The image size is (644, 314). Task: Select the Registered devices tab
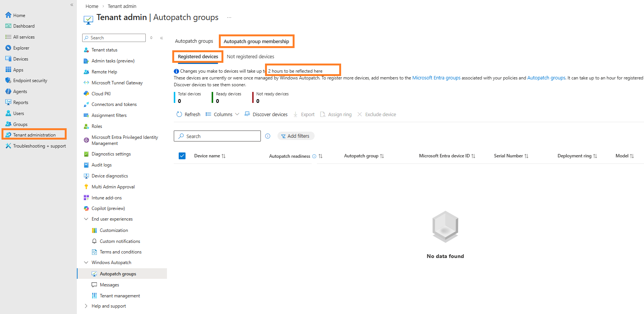click(x=198, y=57)
